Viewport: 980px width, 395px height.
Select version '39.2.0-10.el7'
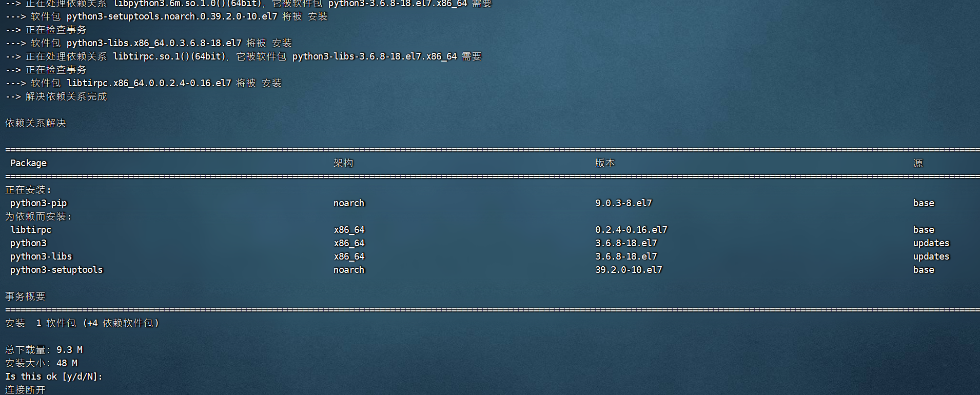[x=629, y=270]
